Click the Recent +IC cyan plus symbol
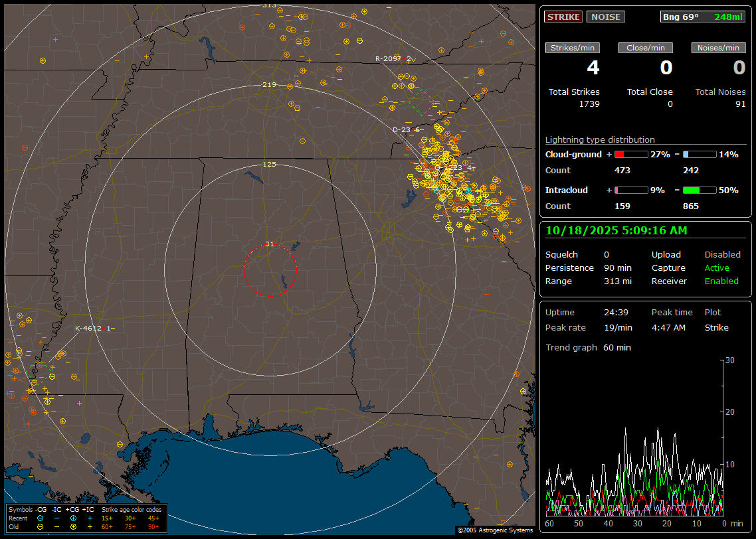 89,518
